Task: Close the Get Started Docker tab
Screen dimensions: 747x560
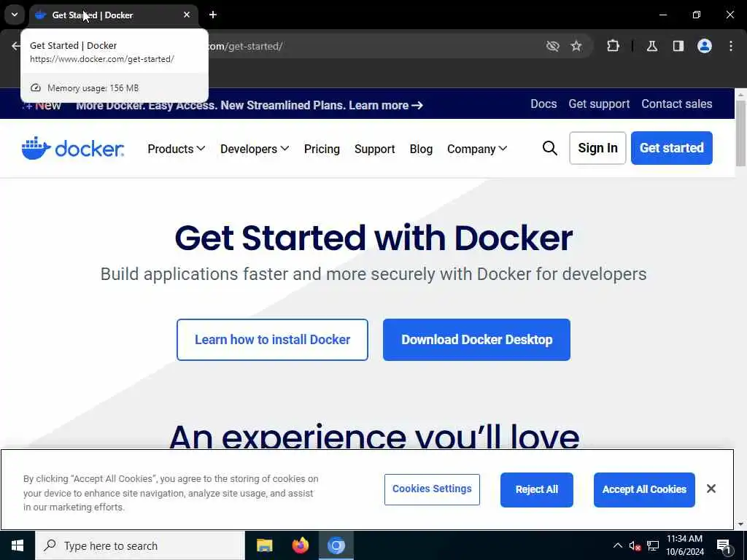Action: [187, 15]
